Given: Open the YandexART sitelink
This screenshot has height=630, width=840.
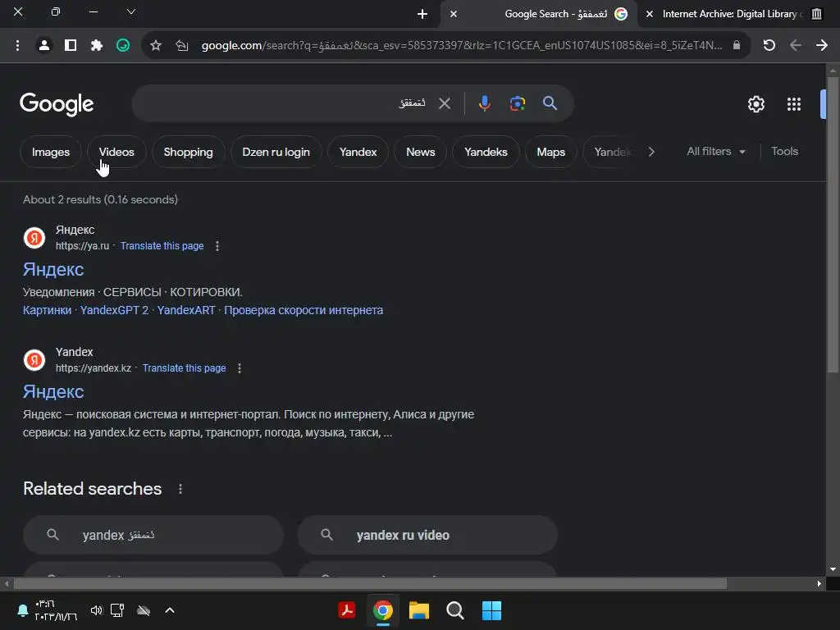Looking at the screenshot, I should [186, 310].
